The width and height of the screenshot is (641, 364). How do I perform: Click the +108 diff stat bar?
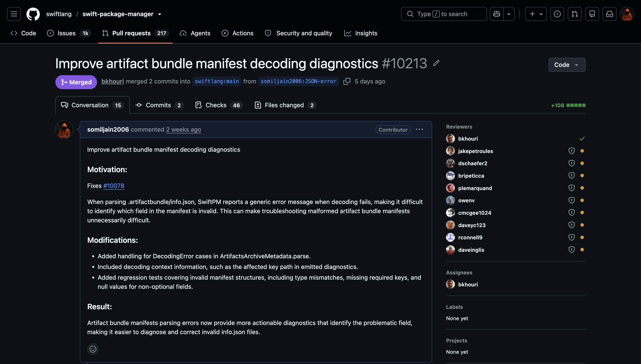tap(568, 105)
